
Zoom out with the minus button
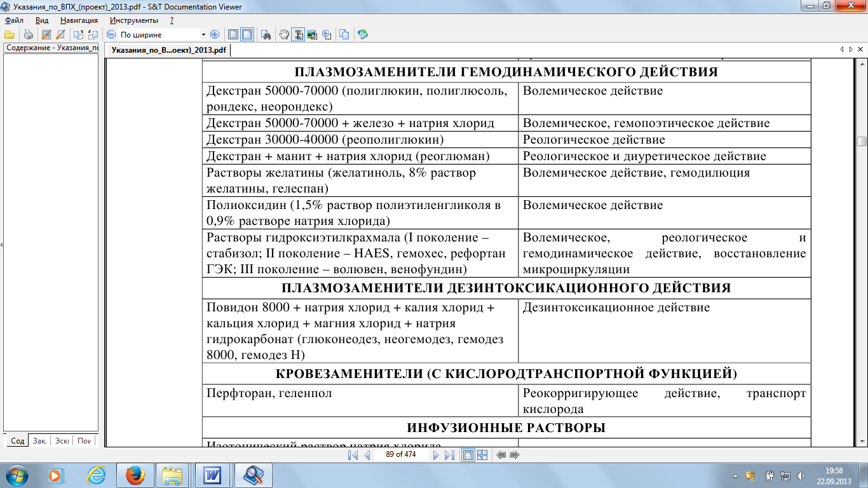pos(111,34)
